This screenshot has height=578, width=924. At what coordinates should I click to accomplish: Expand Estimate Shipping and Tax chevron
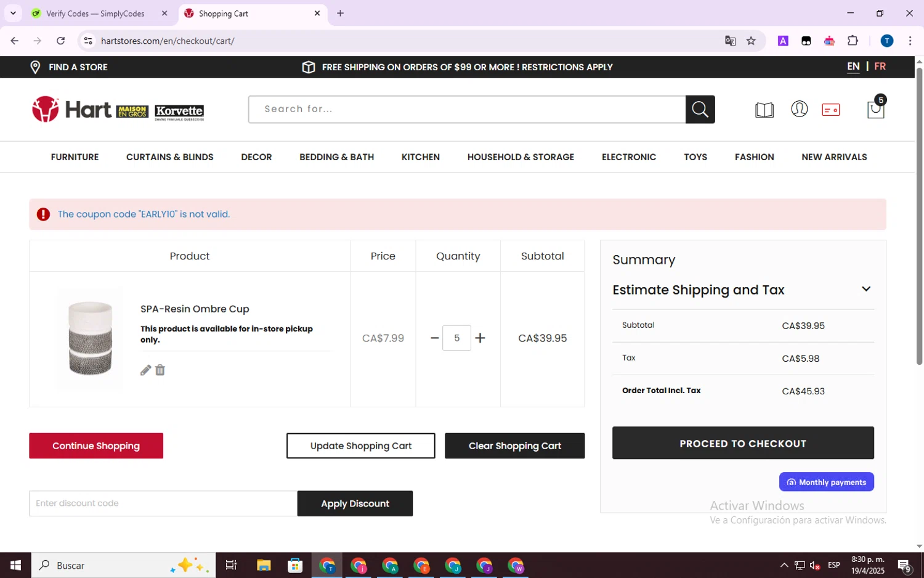click(x=866, y=289)
